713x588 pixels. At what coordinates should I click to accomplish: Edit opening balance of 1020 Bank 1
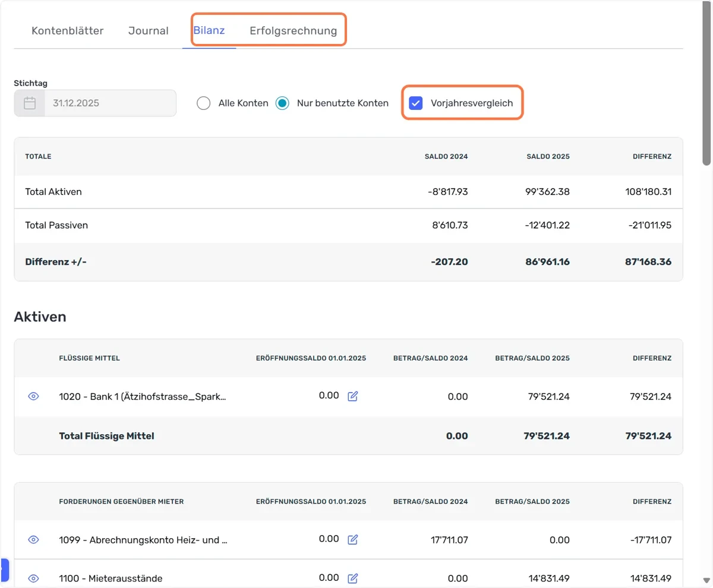click(352, 396)
